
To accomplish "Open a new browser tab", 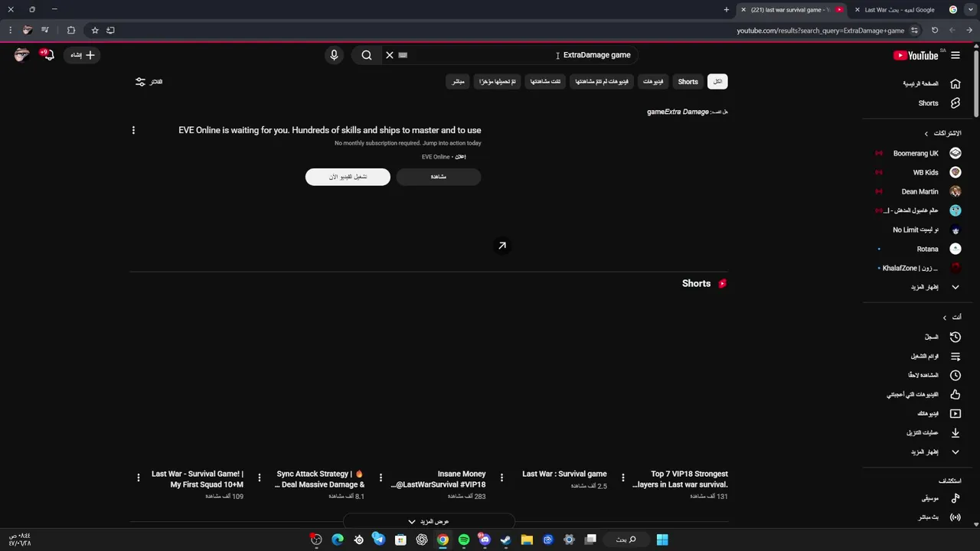I will click(x=727, y=10).
